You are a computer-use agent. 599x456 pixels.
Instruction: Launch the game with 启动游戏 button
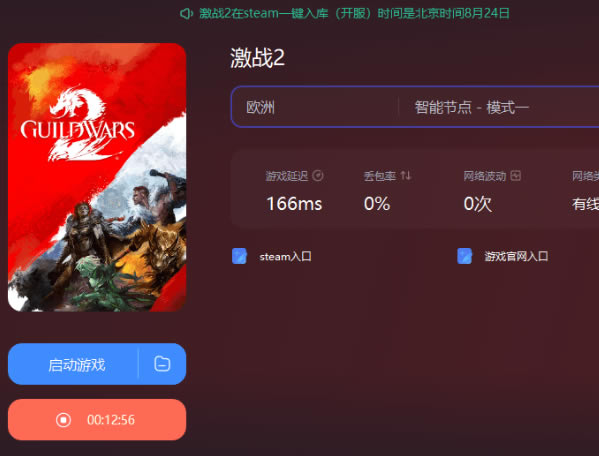coord(73,364)
